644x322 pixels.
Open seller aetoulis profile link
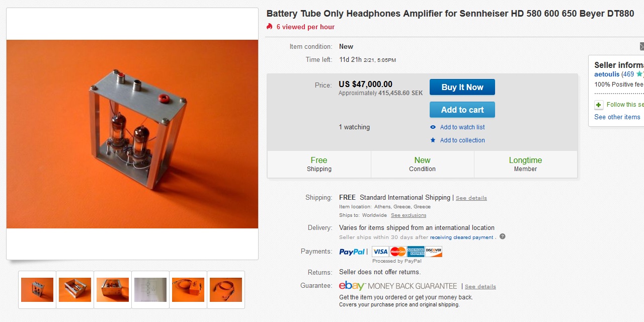pos(607,74)
